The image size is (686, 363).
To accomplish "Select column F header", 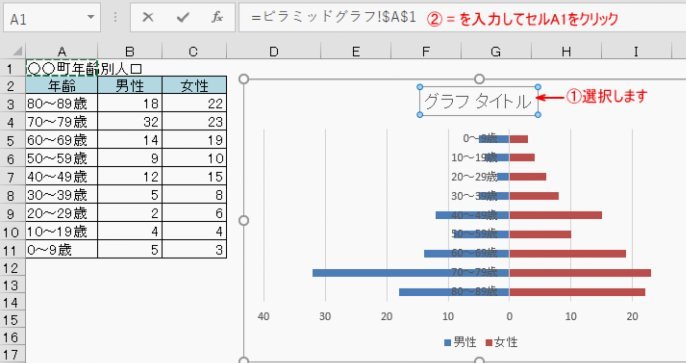I will tap(426, 52).
